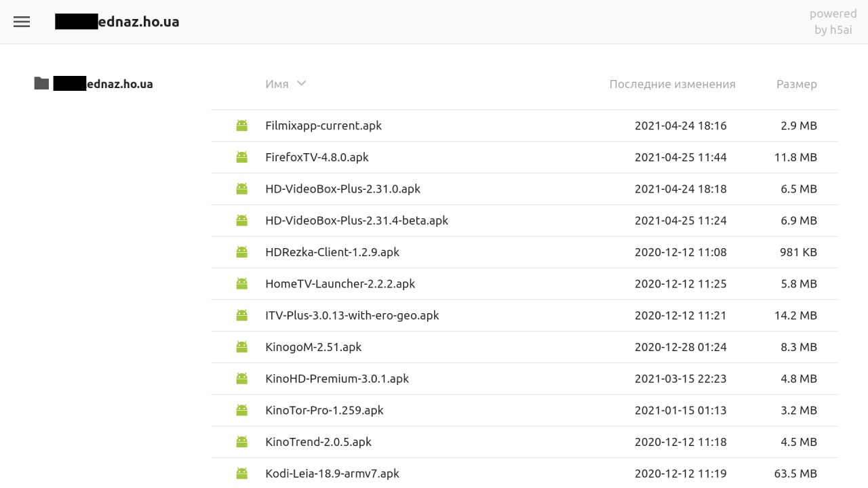
Task: Click date 2020-12-12 11:08
Action: tap(680, 252)
